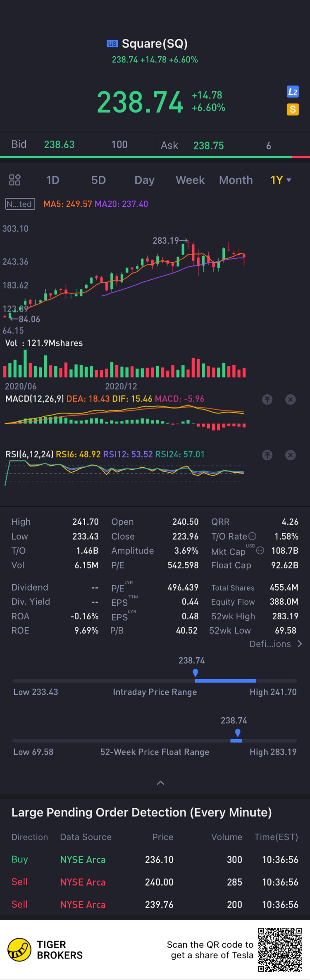
Task: Open Defi...ions definitions link
Action: pyautogui.click(x=276, y=644)
